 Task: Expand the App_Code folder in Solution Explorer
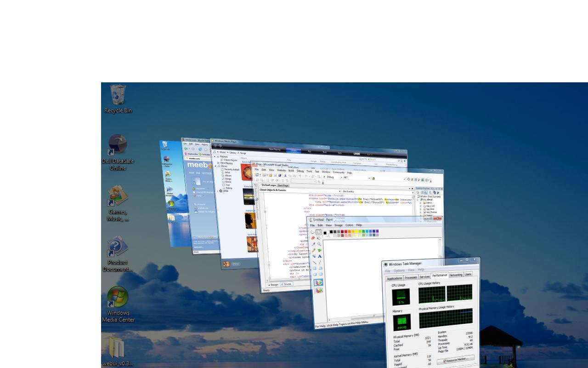[420, 206]
